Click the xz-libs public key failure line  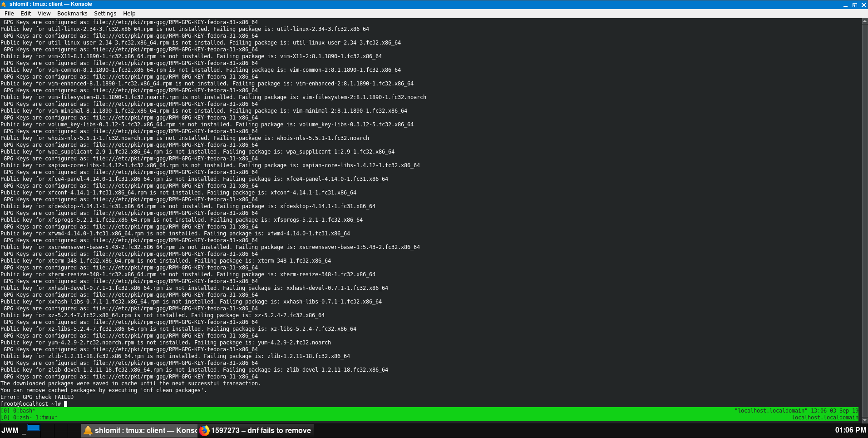tap(178, 329)
